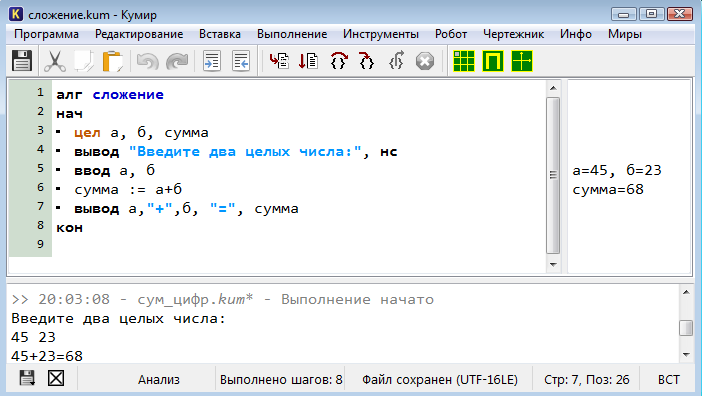Click the editor scrollbar down arrow
The height and width of the screenshot is (396, 702).
553,264
